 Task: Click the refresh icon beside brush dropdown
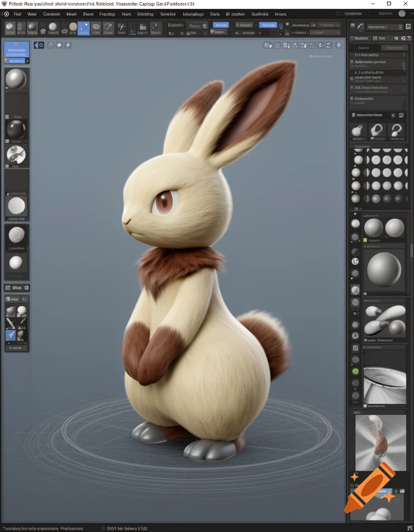point(401,115)
